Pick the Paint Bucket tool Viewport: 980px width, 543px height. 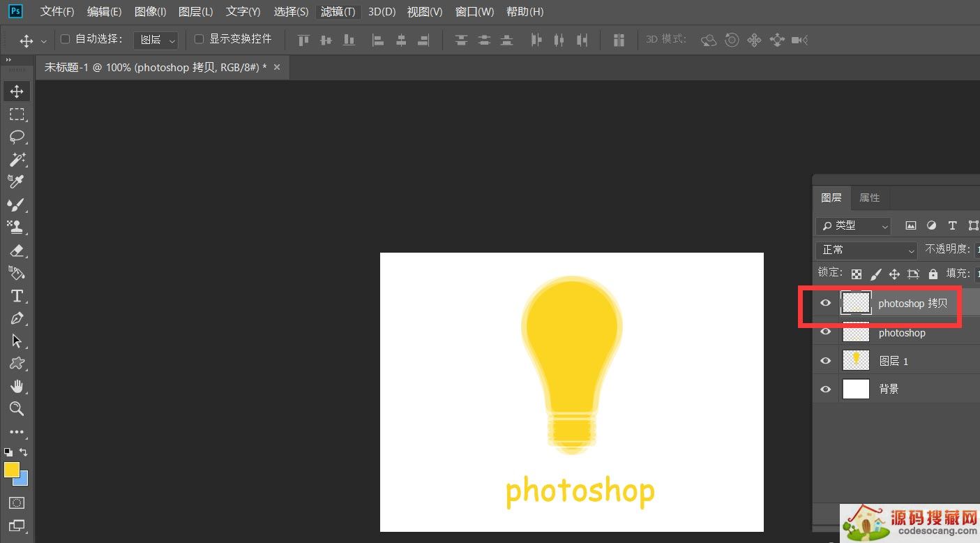[17, 272]
